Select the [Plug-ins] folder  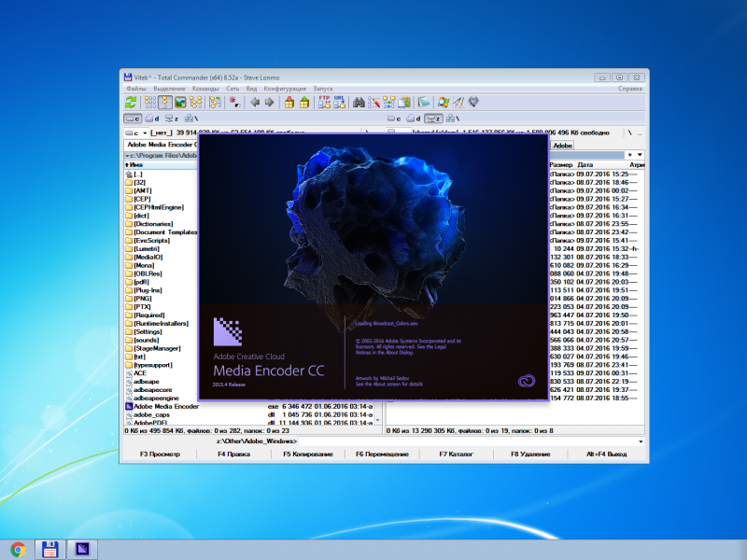pos(148,290)
